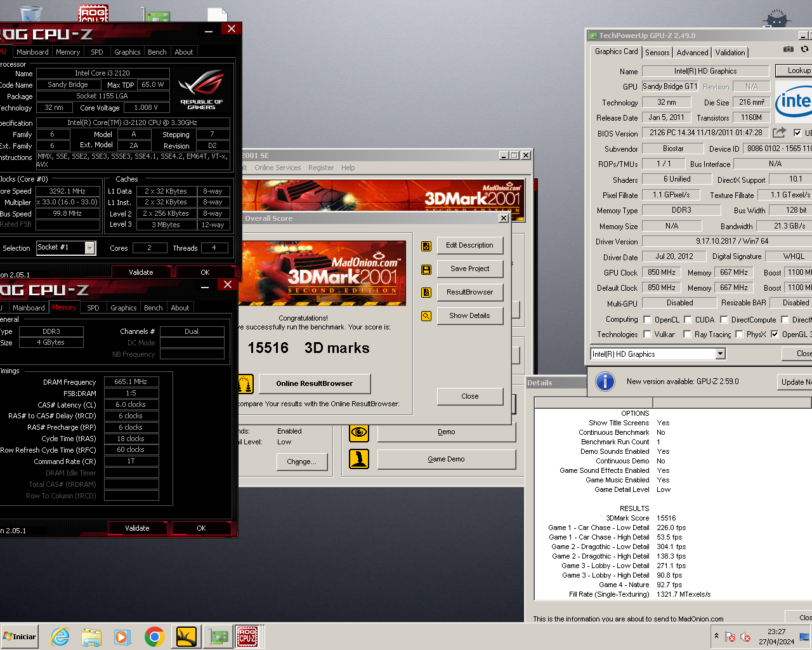The image size is (812, 650).
Task: Toggle the UEFI checkbox in GPU-Z
Action: coord(797,133)
